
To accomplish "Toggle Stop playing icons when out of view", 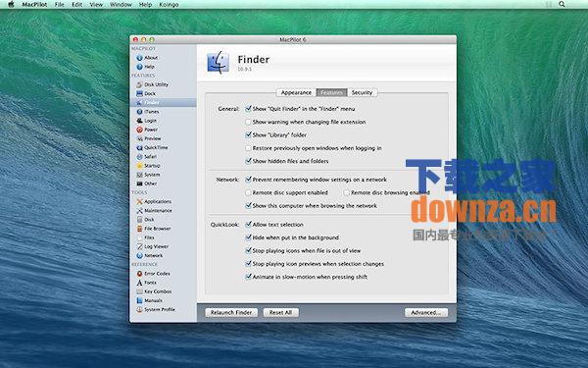I will pyautogui.click(x=248, y=251).
